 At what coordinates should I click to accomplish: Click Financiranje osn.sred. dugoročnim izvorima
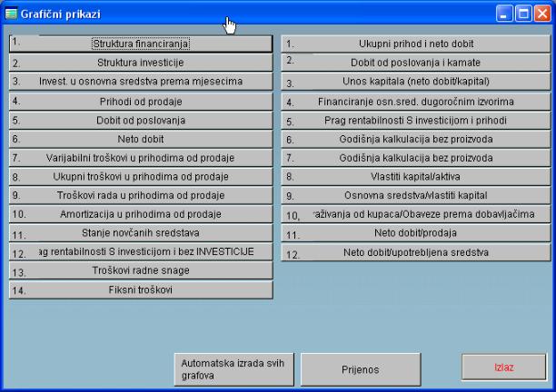point(415,102)
